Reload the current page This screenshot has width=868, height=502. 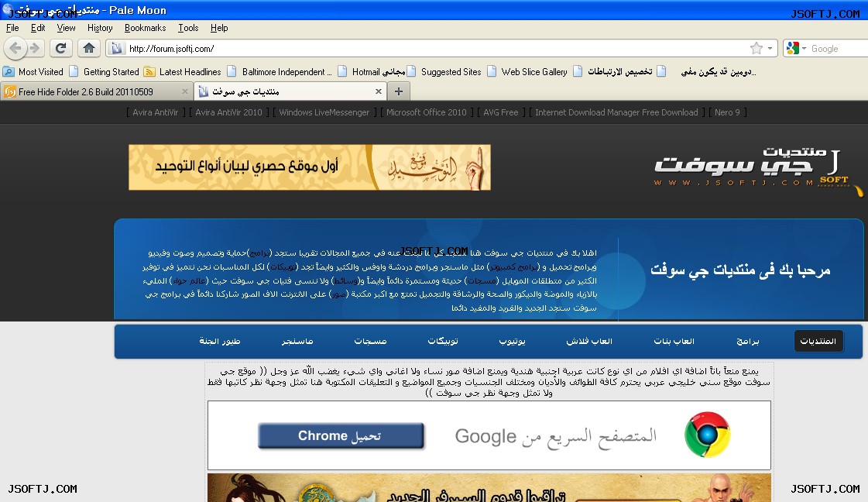[61, 48]
